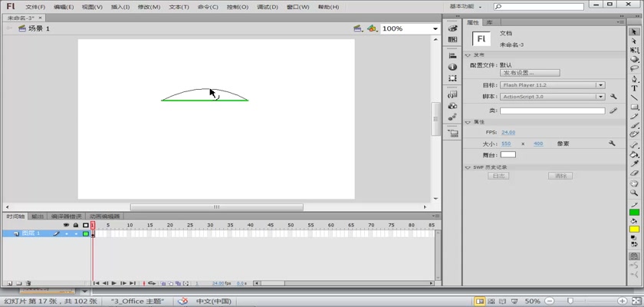The width and height of the screenshot is (644, 307).
Task: Open the Align panel icon in the dock
Action: tap(452, 55)
